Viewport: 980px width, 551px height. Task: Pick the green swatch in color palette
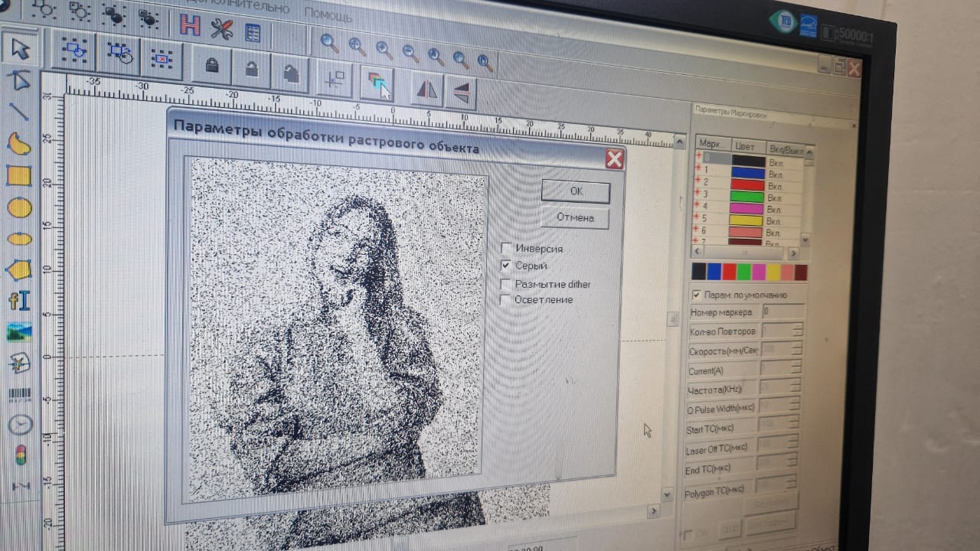(x=743, y=272)
